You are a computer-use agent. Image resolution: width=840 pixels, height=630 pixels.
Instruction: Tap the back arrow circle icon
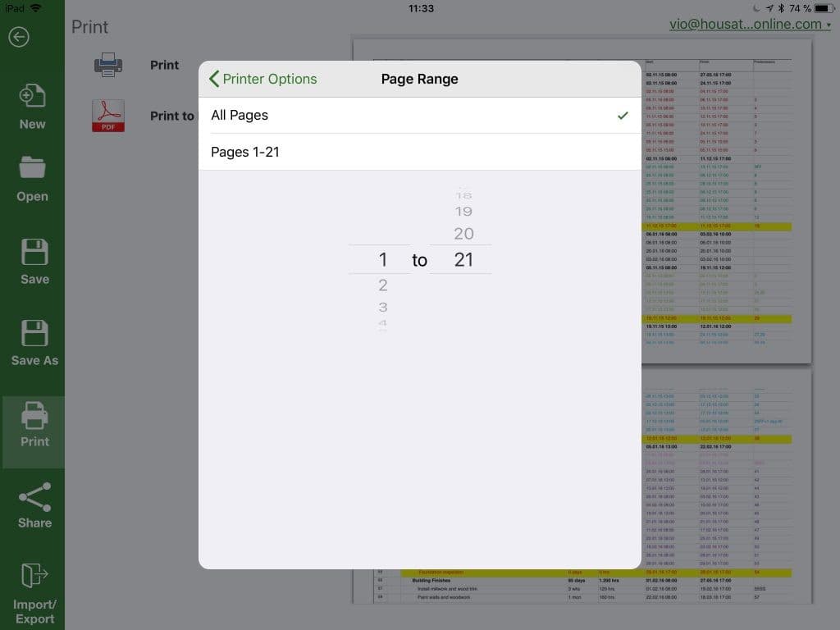[x=19, y=37]
